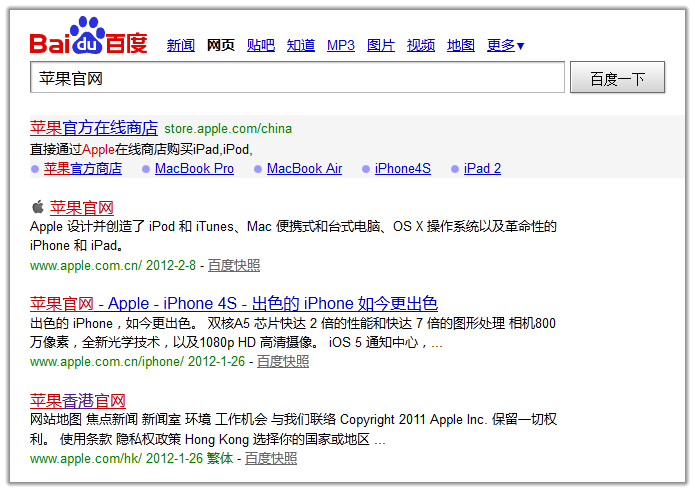Open the 视频 video search
Image resolution: width=695 pixels, height=492 pixels.
(421, 45)
